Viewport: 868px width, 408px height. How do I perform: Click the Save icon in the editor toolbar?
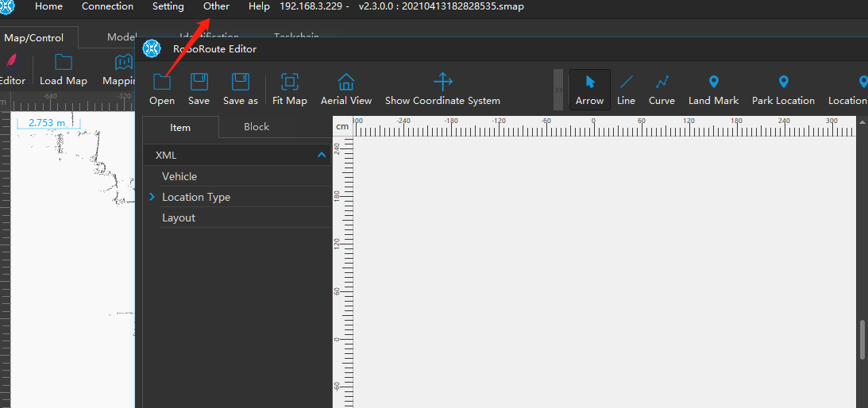pos(199,82)
